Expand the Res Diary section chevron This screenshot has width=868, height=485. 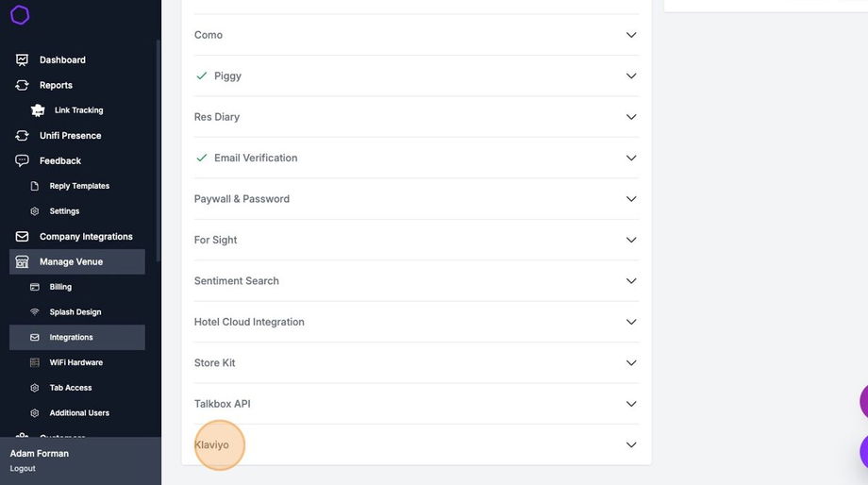(631, 117)
